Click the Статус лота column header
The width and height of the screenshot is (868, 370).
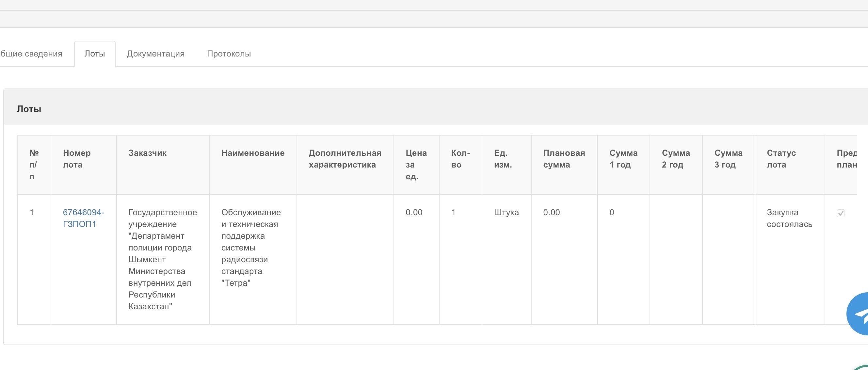pos(790,165)
